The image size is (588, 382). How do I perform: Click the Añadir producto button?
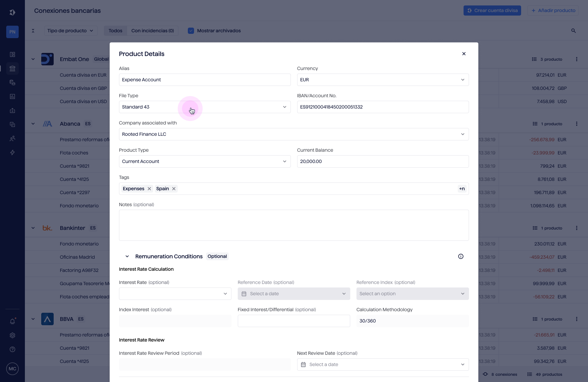click(553, 11)
